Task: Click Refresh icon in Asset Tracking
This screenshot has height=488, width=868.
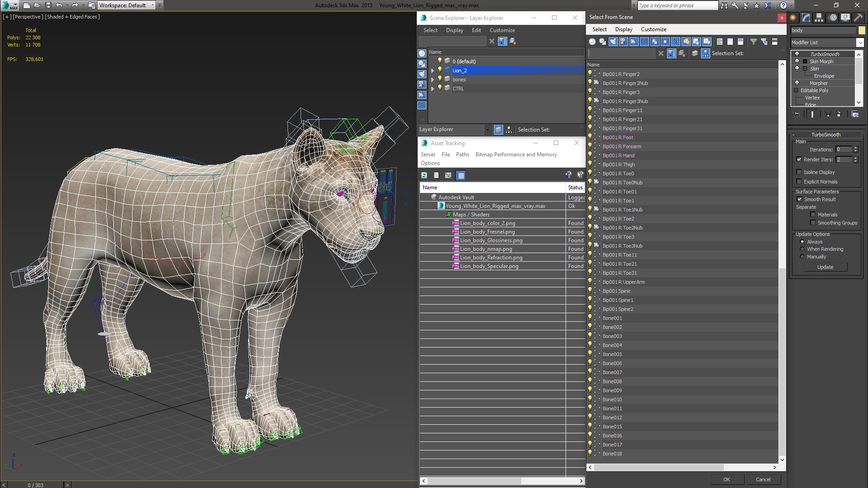Action: 424,175
